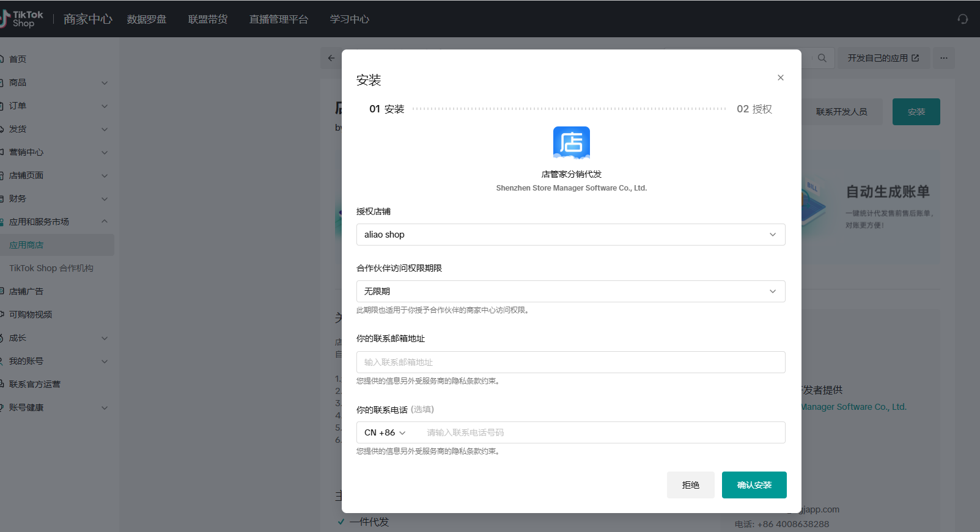Click the Manager Software Co., Ltd. developer link
This screenshot has width=980, height=532.
coord(854,407)
